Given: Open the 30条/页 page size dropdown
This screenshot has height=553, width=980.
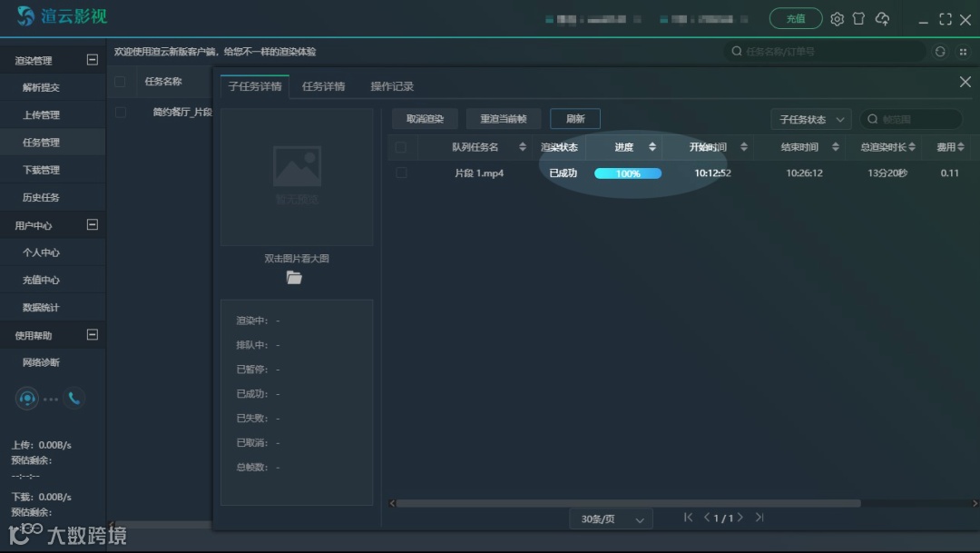Looking at the screenshot, I should click(611, 518).
